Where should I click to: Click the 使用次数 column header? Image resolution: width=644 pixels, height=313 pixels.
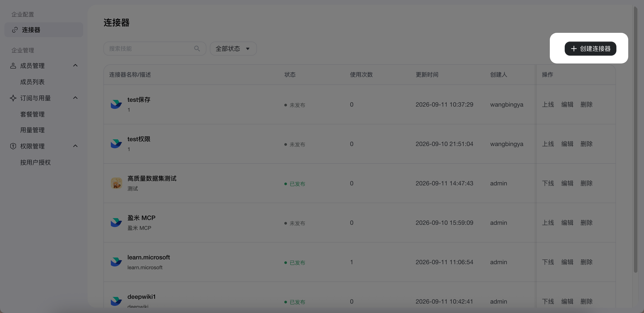point(361,75)
